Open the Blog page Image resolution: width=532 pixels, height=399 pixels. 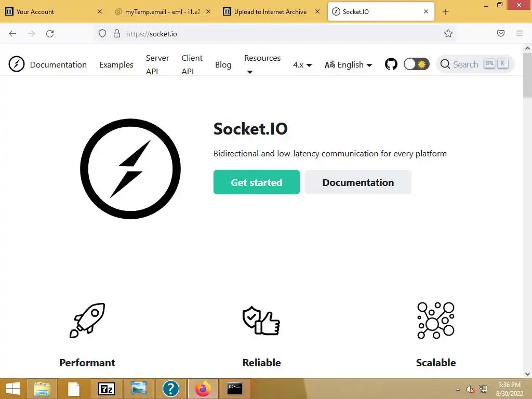(223, 64)
